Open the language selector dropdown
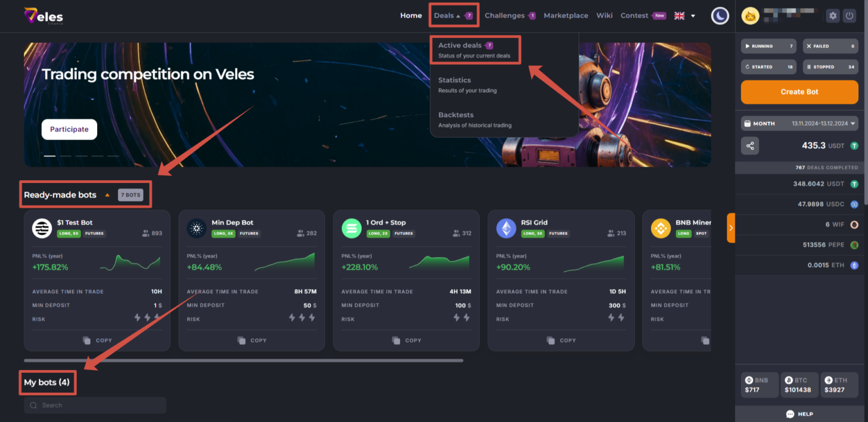 (685, 16)
